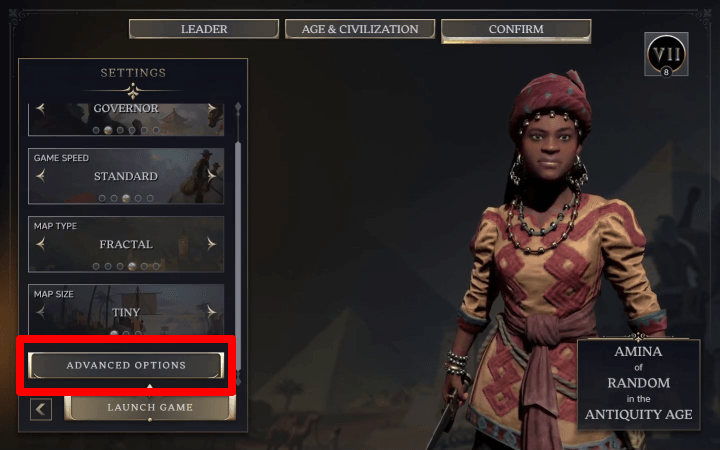Go back using the left chevron button
The width and height of the screenshot is (720, 450).
point(41,409)
